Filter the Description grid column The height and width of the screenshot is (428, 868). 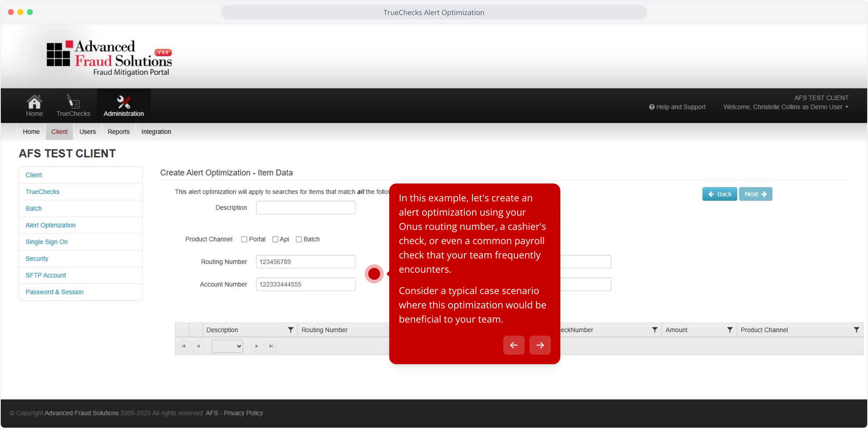click(x=291, y=330)
